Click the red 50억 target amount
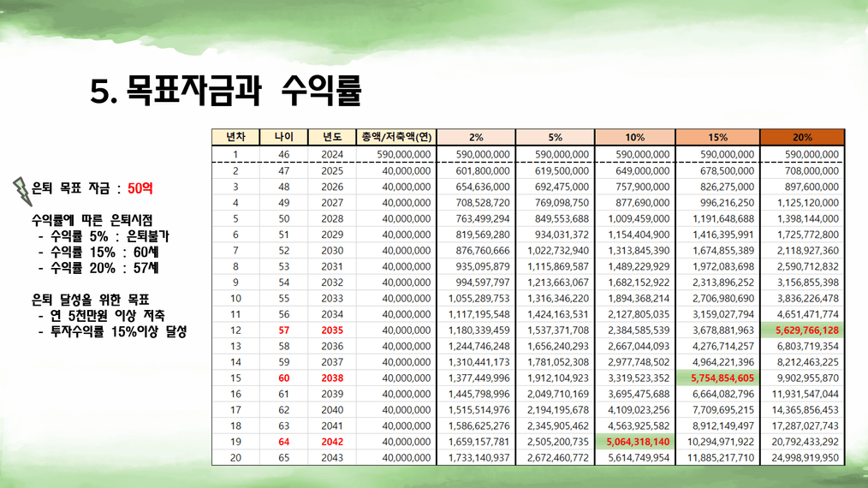 click(x=140, y=189)
